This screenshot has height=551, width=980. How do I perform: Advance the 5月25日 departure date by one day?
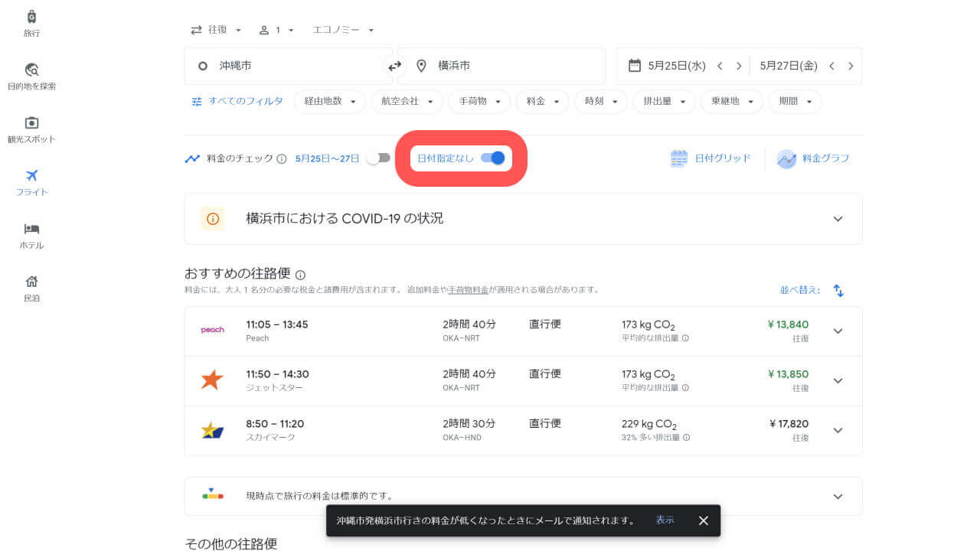739,66
